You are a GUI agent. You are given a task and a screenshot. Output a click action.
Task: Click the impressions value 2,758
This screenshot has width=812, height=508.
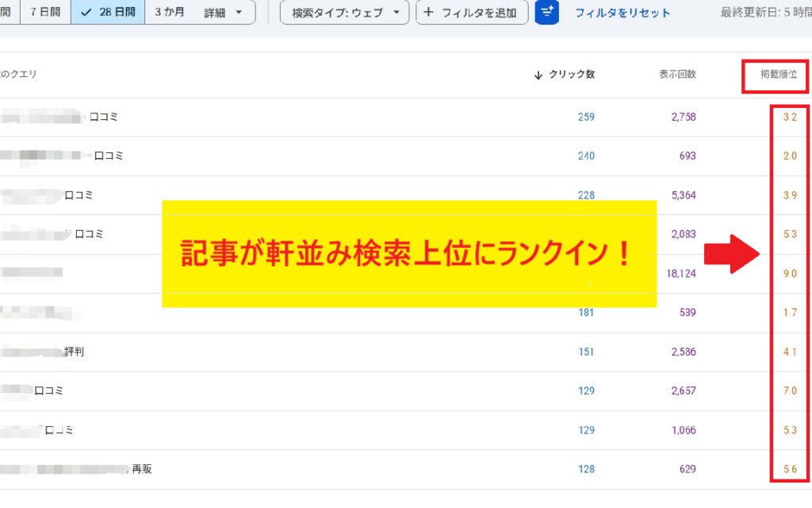pos(684,117)
